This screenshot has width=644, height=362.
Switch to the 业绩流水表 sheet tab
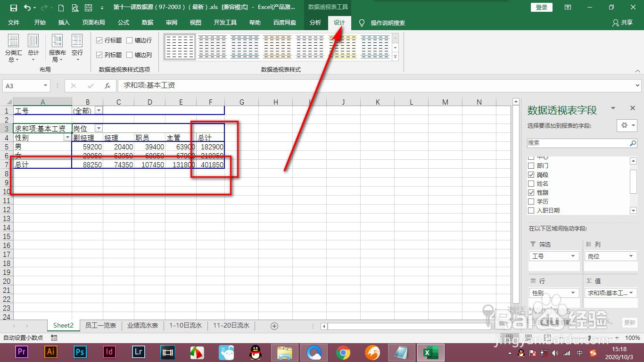point(143,326)
